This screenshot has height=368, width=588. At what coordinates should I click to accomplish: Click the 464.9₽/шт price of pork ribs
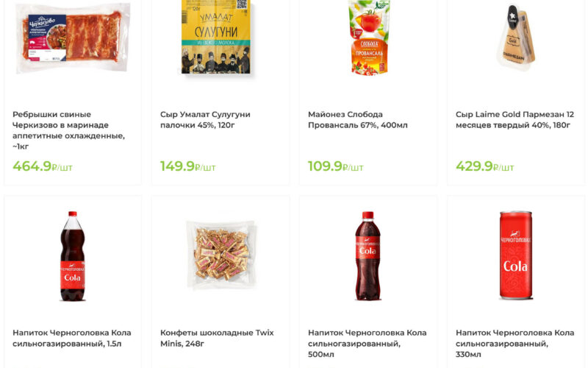coord(43,166)
